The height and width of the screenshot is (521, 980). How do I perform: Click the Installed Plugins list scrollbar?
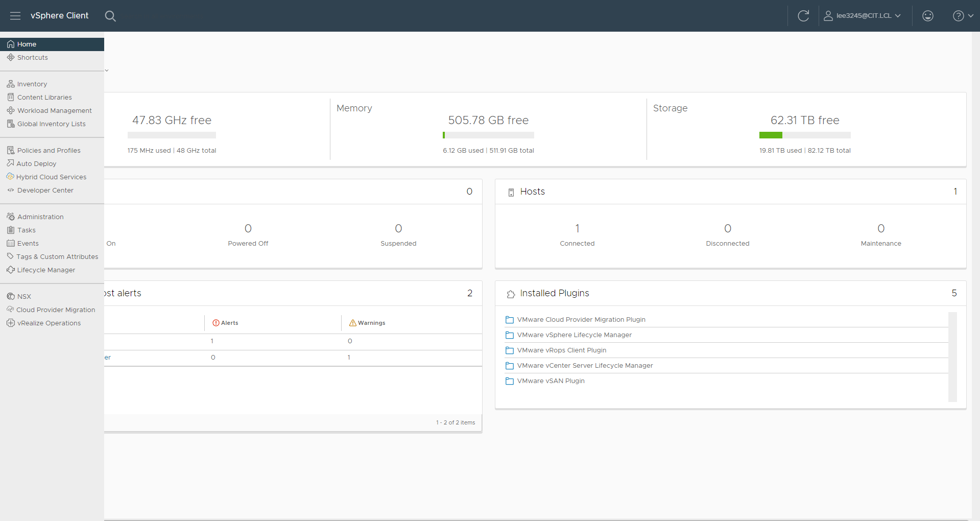[952, 357]
